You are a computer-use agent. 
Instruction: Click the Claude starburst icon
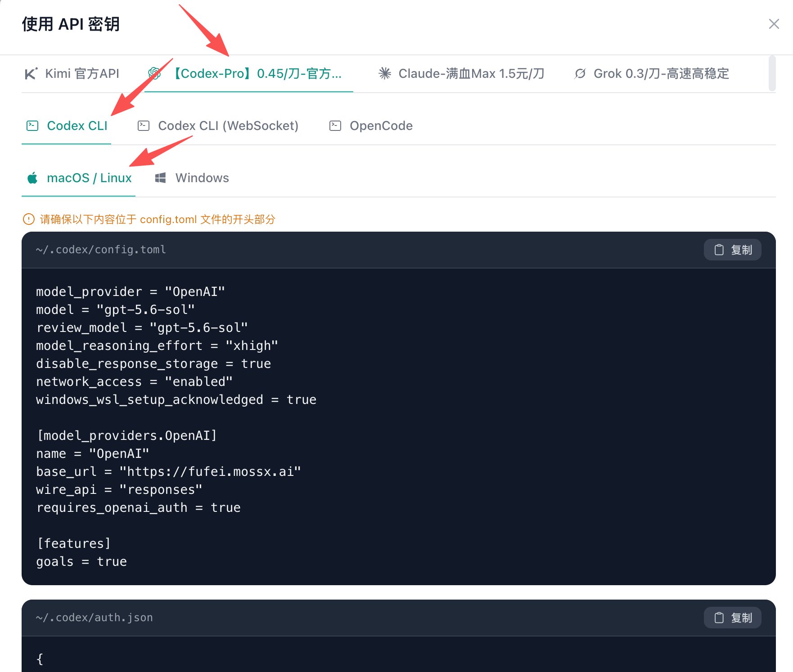coord(385,73)
